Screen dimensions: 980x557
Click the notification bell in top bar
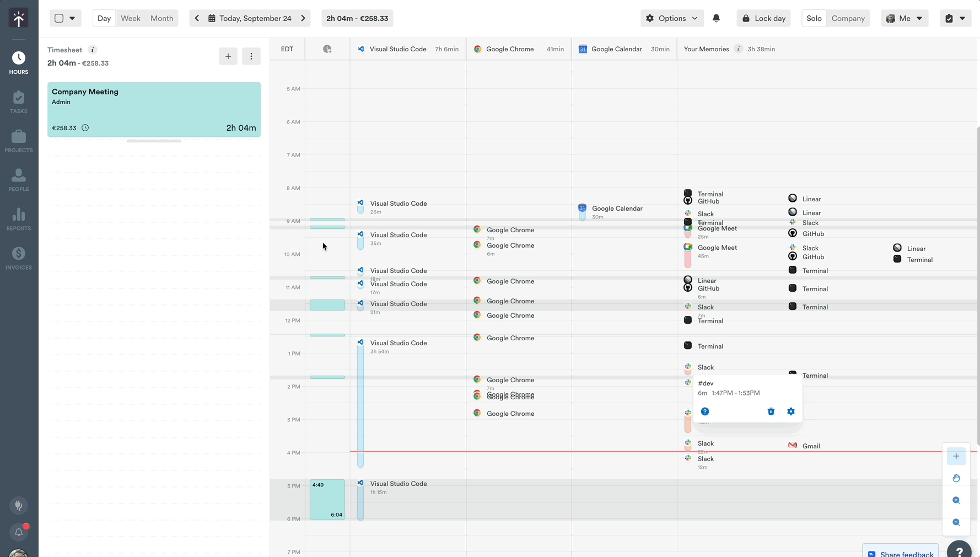[716, 18]
